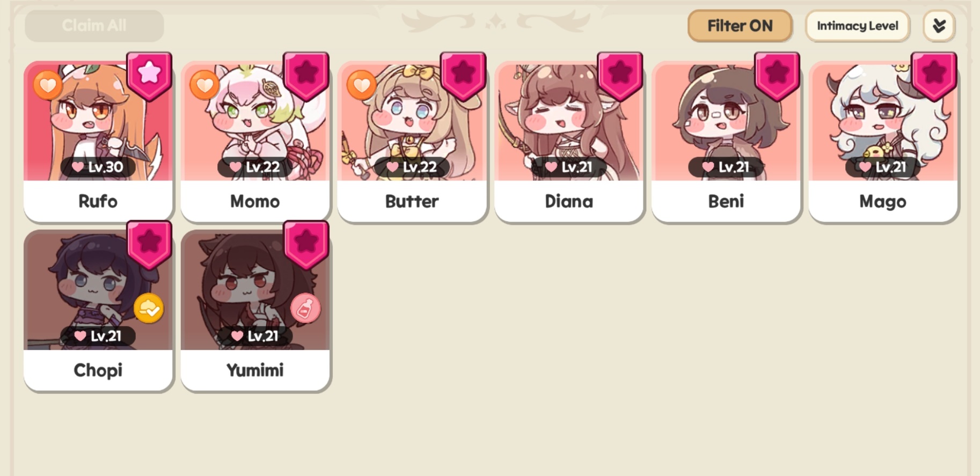Tap the bright star badge on Rufo
This screenshot has width=980, height=476.
(149, 75)
